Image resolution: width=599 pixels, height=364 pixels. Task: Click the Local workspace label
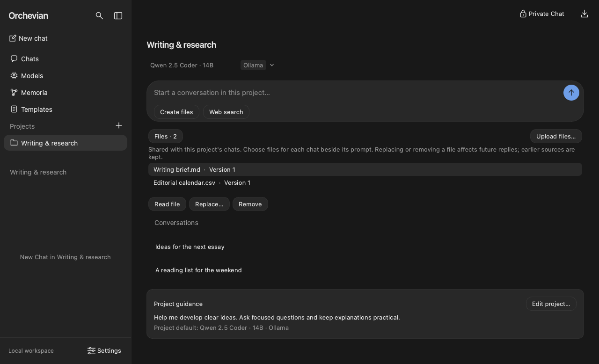pos(31,351)
